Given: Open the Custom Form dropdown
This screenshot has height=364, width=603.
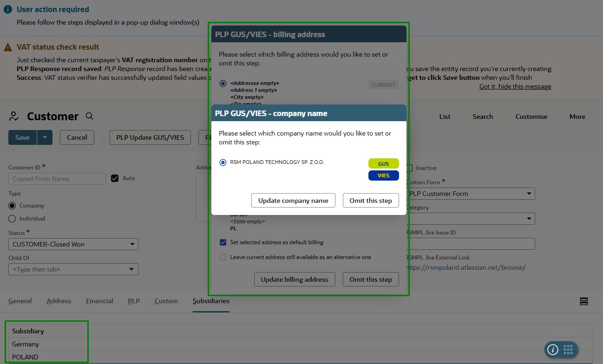Looking at the screenshot, I should tap(470, 194).
